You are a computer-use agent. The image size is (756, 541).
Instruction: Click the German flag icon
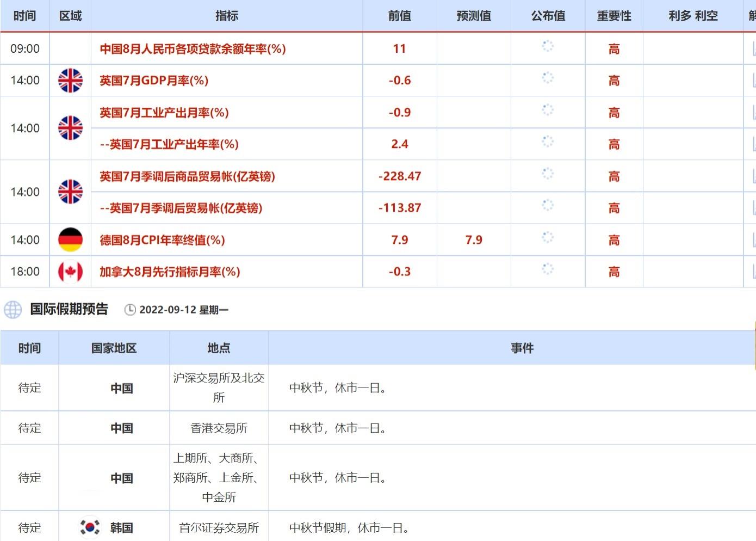pyautogui.click(x=70, y=239)
